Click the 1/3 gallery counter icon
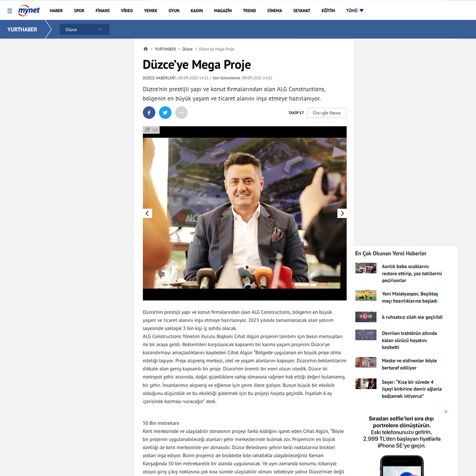476x476 pixels. pos(151,130)
